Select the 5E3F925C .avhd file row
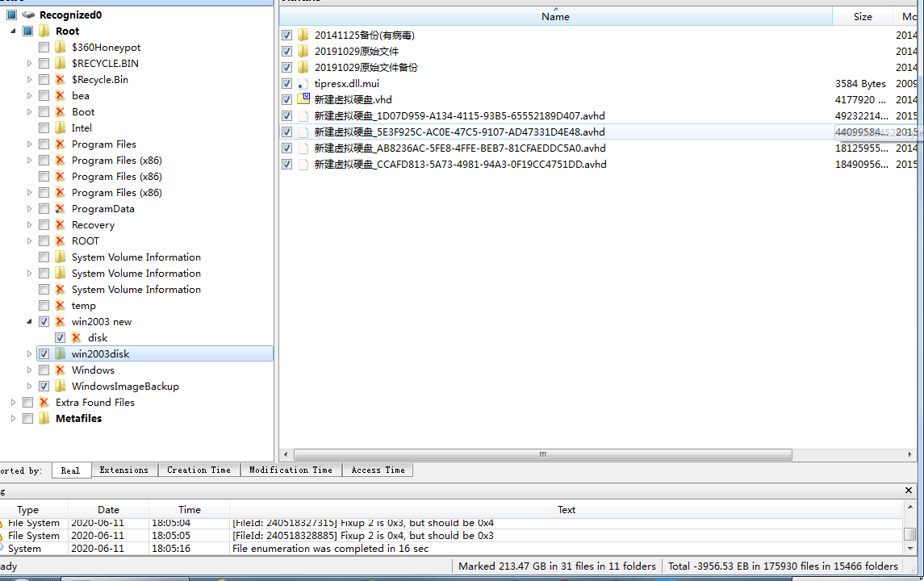The image size is (924, 581). click(x=598, y=132)
